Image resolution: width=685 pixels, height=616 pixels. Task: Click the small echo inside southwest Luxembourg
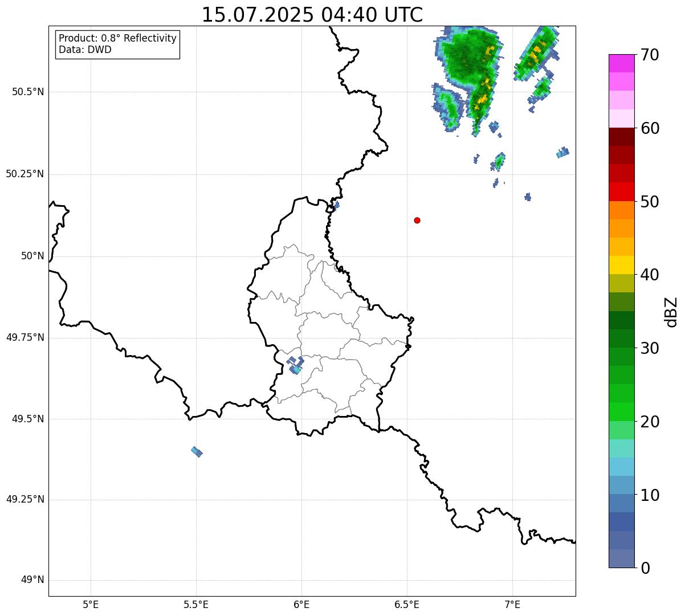click(295, 365)
